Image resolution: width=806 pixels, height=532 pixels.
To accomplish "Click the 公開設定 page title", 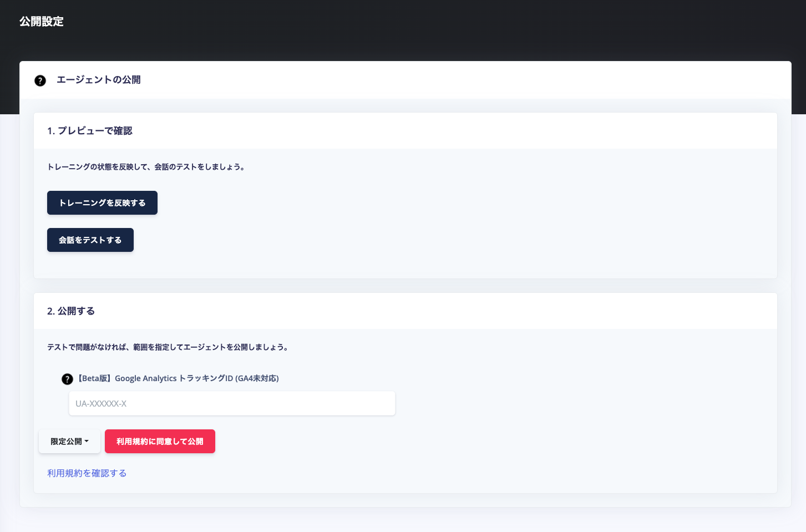I will coord(42,21).
